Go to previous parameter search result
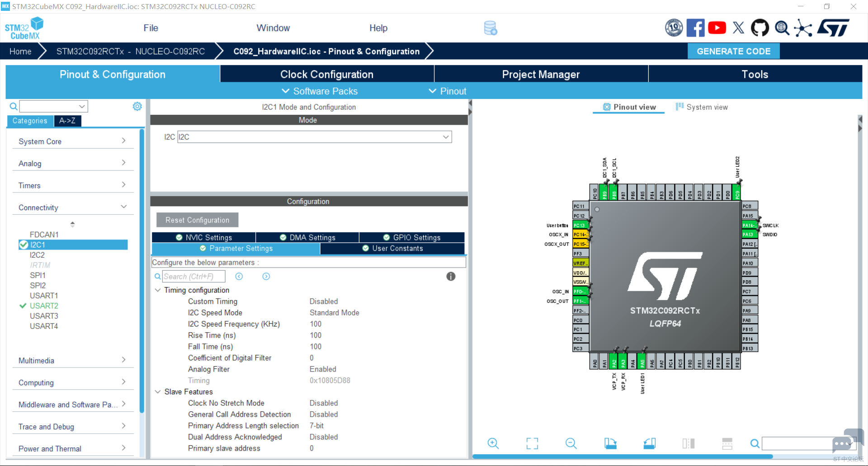 (239, 276)
